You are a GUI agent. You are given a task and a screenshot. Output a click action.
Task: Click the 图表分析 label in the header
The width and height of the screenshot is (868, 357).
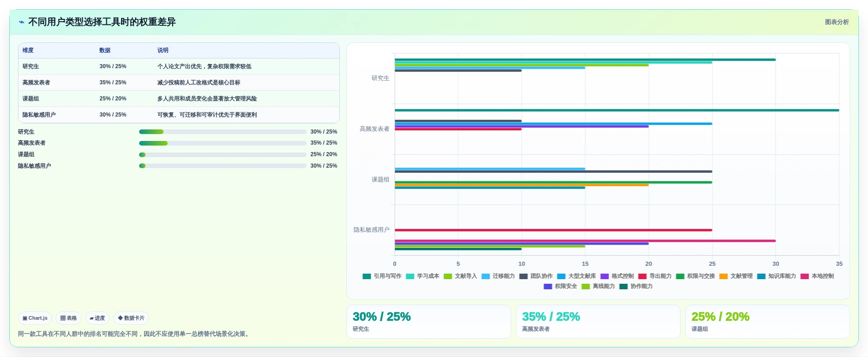(837, 22)
